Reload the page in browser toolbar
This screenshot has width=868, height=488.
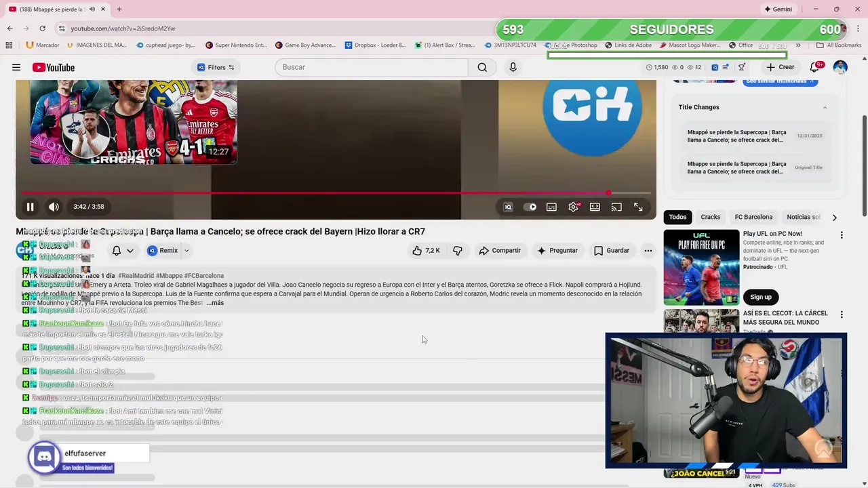click(x=42, y=28)
